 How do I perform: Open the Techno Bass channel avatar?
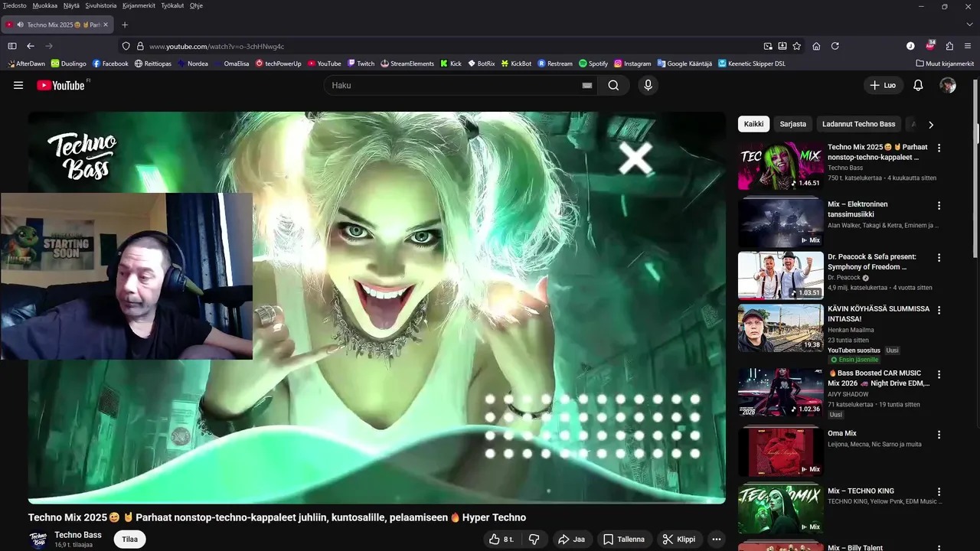point(38,540)
